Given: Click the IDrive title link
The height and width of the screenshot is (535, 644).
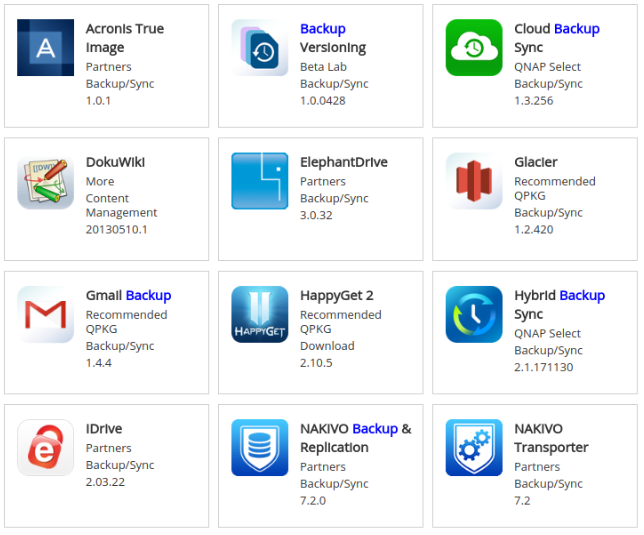Looking at the screenshot, I should tap(104, 429).
